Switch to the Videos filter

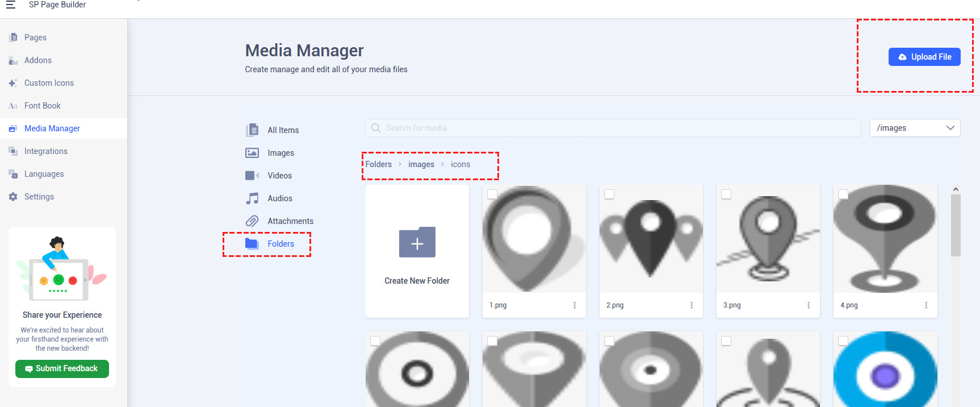click(279, 176)
